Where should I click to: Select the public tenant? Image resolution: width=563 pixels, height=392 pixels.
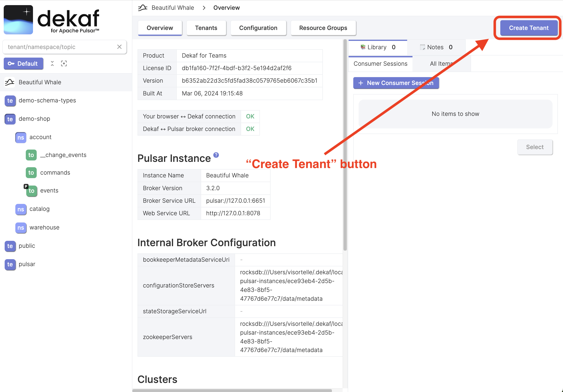27,246
